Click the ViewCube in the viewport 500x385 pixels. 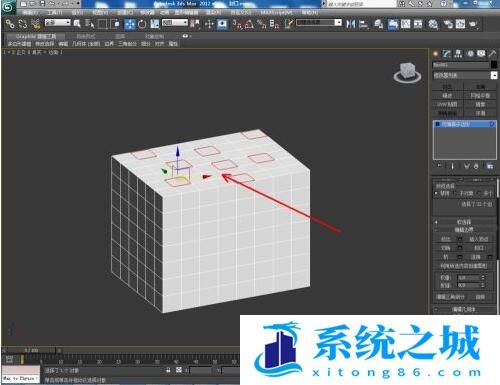[407, 72]
